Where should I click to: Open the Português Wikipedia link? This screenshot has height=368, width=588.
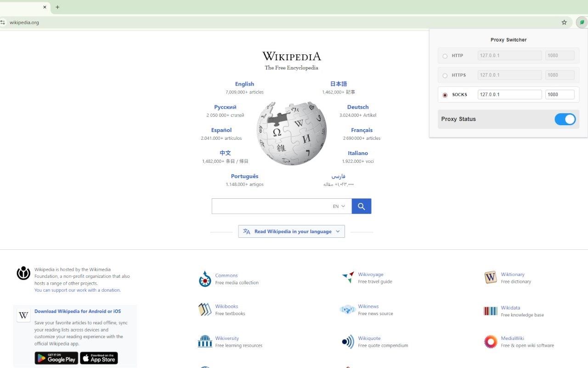(244, 176)
